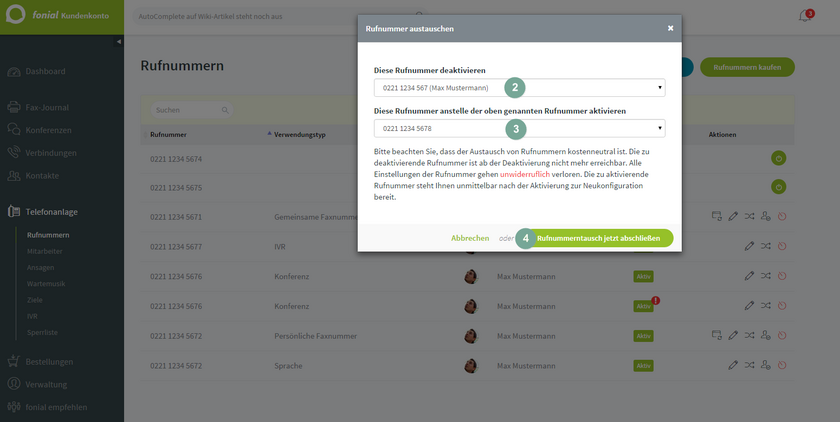The image size is (840, 422).
Task: Click swap icon in IVR row
Action: [x=766, y=246]
